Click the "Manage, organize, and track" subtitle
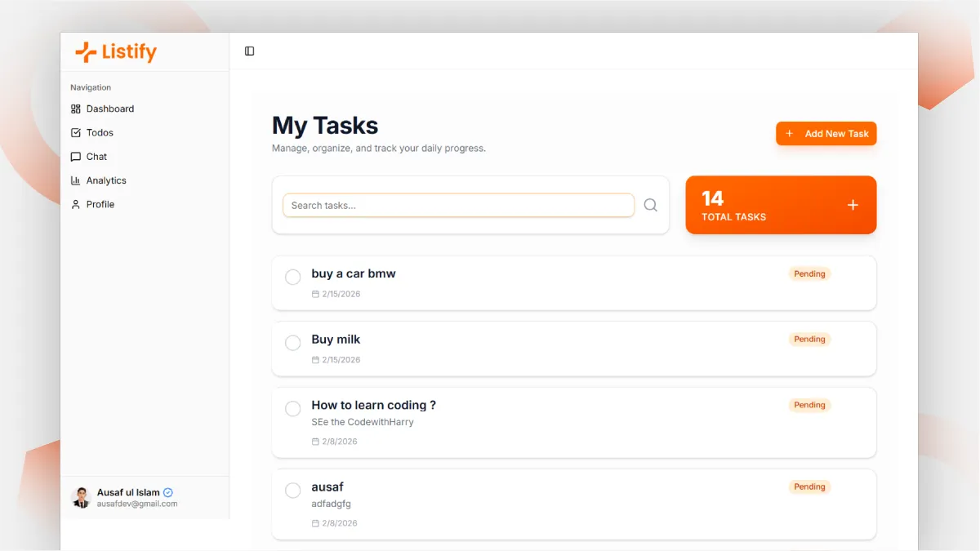980x551 pixels. click(x=379, y=149)
